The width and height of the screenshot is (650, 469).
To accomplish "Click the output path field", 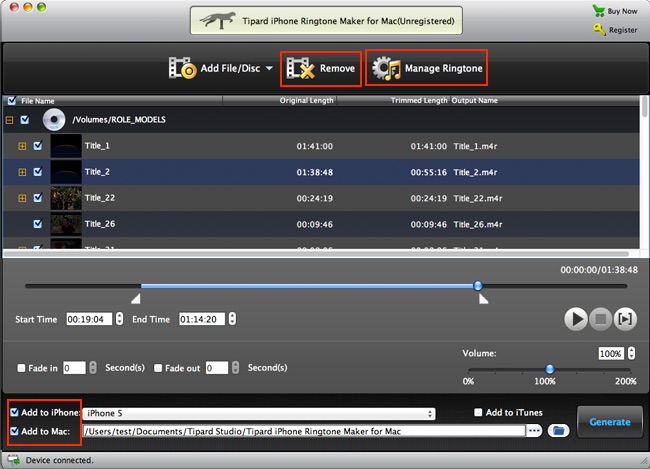I will (304, 431).
